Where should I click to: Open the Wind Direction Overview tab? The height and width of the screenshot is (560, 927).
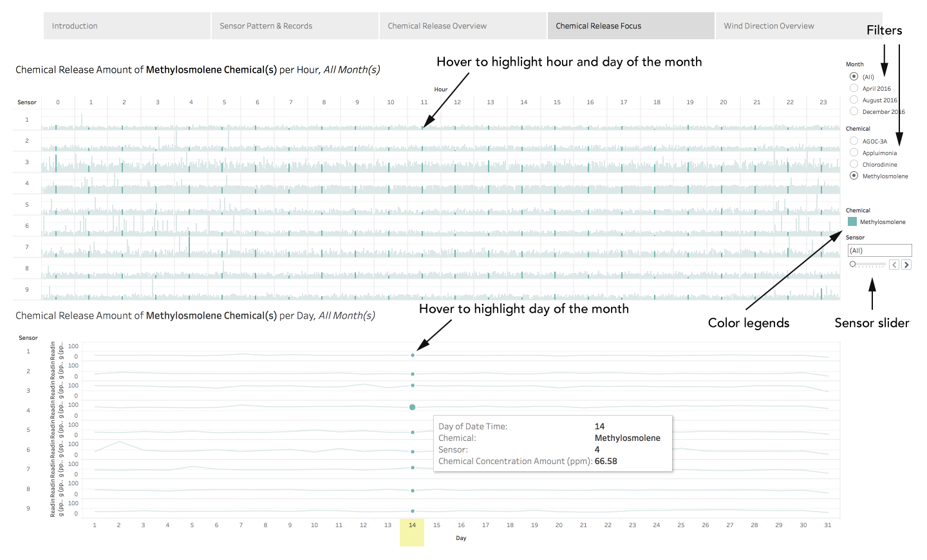(799, 26)
